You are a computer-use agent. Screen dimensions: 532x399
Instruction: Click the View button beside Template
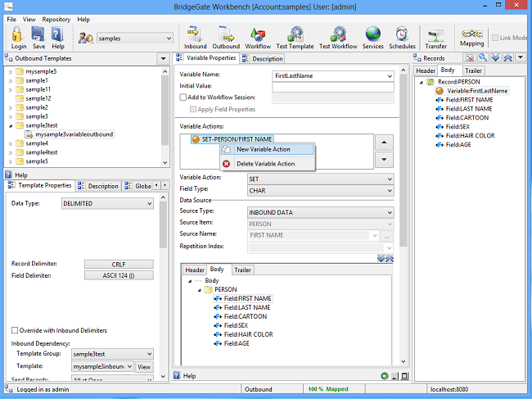pyautogui.click(x=144, y=367)
